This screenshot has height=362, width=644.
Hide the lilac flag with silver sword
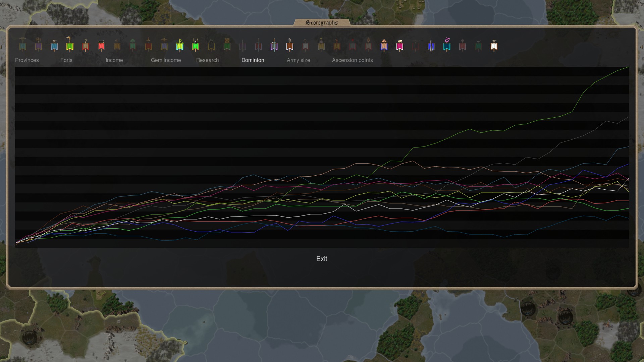point(274,45)
